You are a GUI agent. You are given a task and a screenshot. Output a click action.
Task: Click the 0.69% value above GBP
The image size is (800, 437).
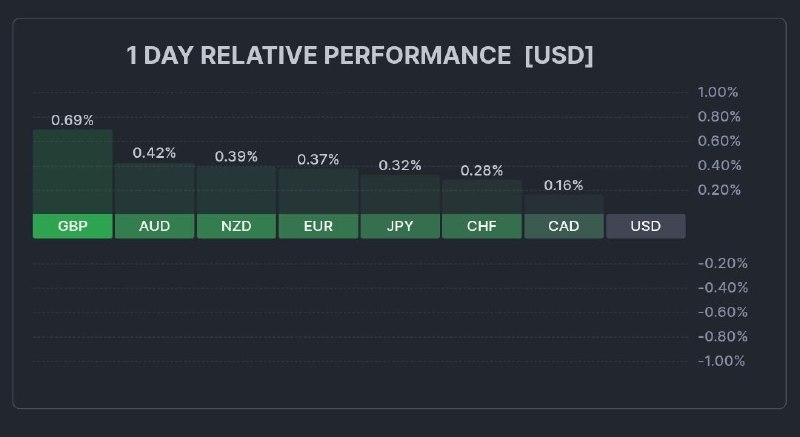point(73,120)
